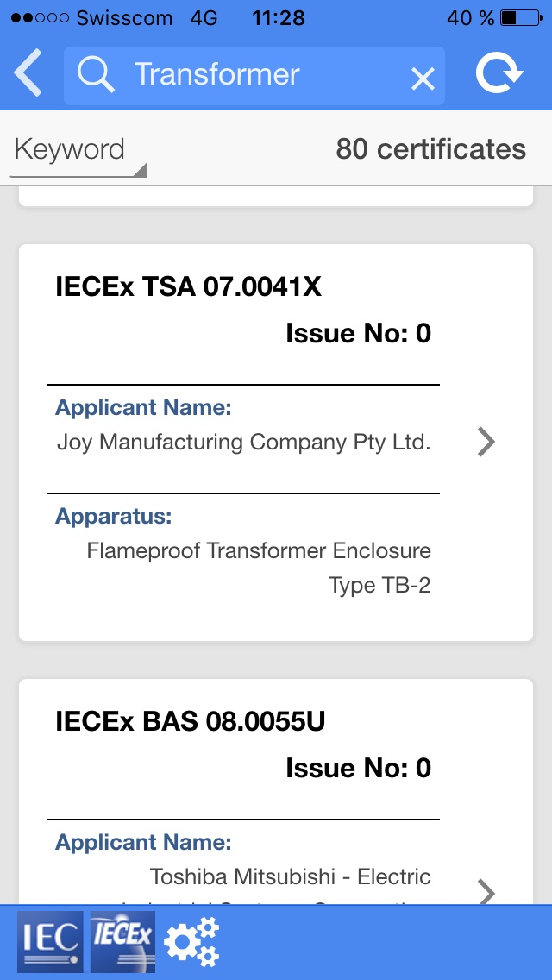Open the IECEx logo icon
The image size is (552, 980).
click(122, 942)
